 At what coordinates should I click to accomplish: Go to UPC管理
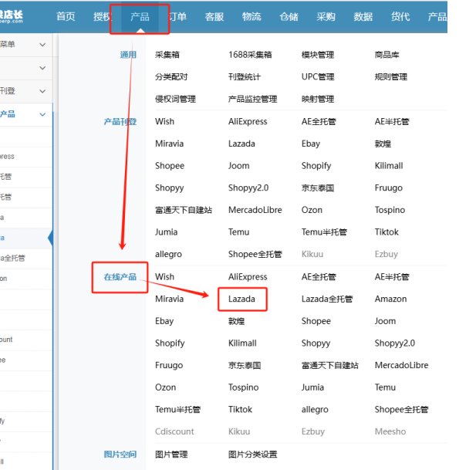[x=318, y=77]
